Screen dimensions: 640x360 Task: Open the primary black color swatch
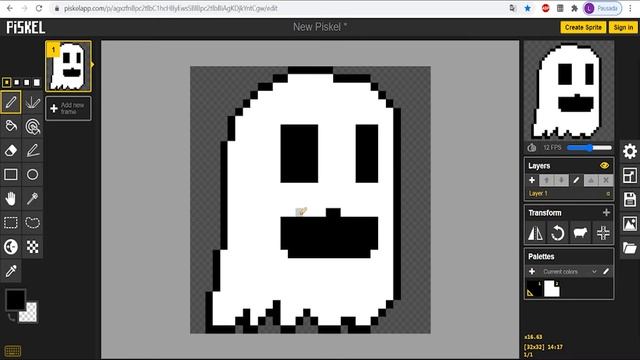click(x=16, y=300)
